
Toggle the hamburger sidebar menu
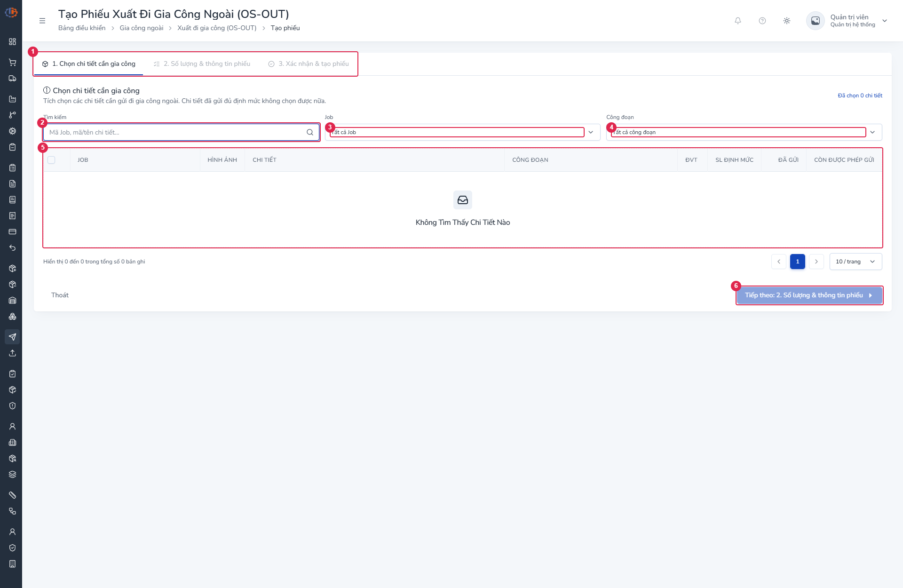(42, 21)
